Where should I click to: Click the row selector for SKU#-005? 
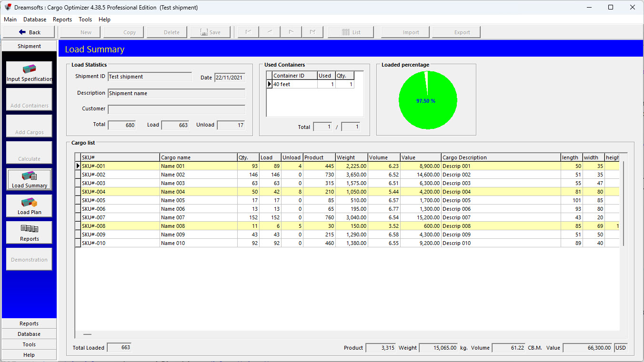coord(78,200)
